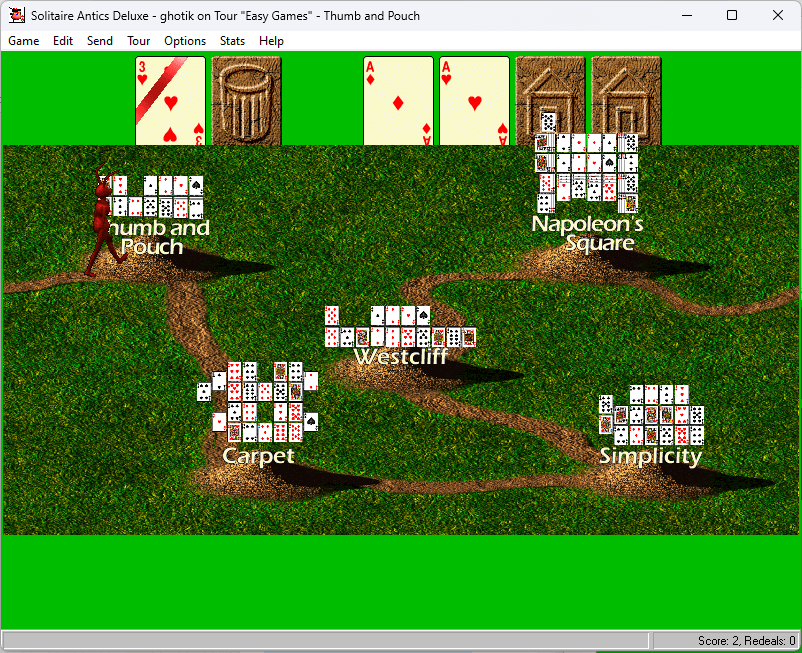The image size is (802, 653).
Task: Click the Solitaire Antics app icon in title bar
Action: pyautogui.click(x=16, y=15)
